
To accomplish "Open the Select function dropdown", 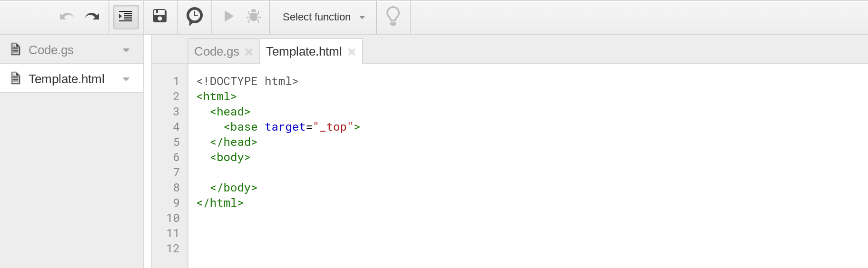I will click(324, 17).
